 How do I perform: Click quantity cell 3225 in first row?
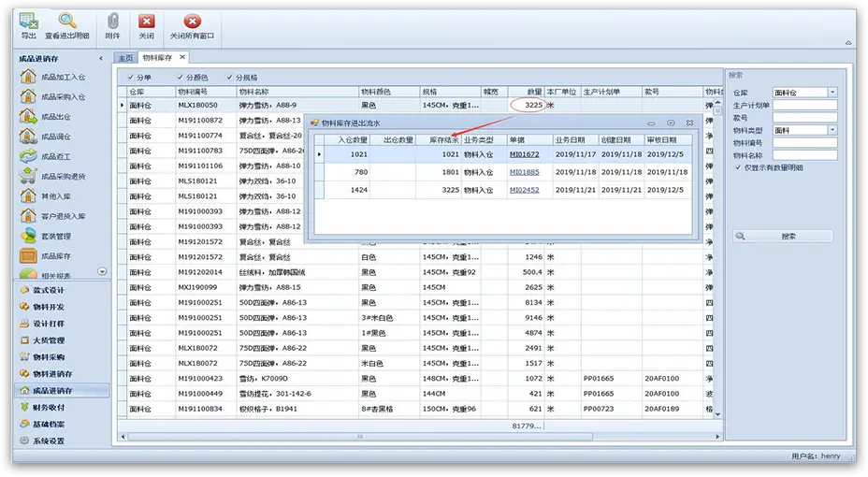pyautogui.click(x=527, y=105)
